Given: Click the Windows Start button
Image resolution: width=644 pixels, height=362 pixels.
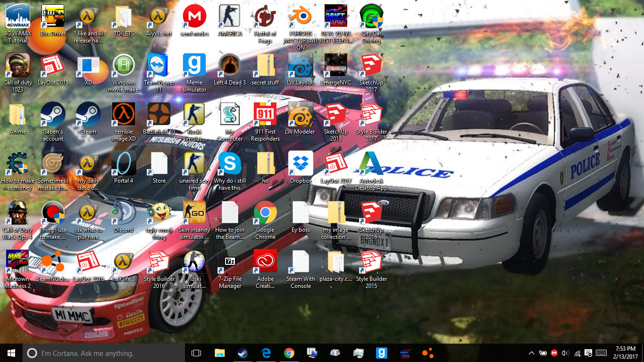Looking at the screenshot, I should pyautogui.click(x=11, y=353).
